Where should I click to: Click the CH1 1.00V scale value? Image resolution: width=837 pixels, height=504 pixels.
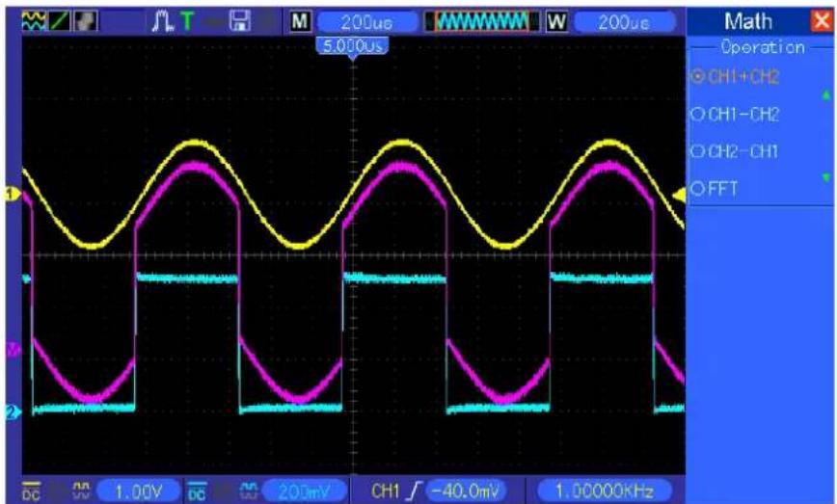[138, 491]
